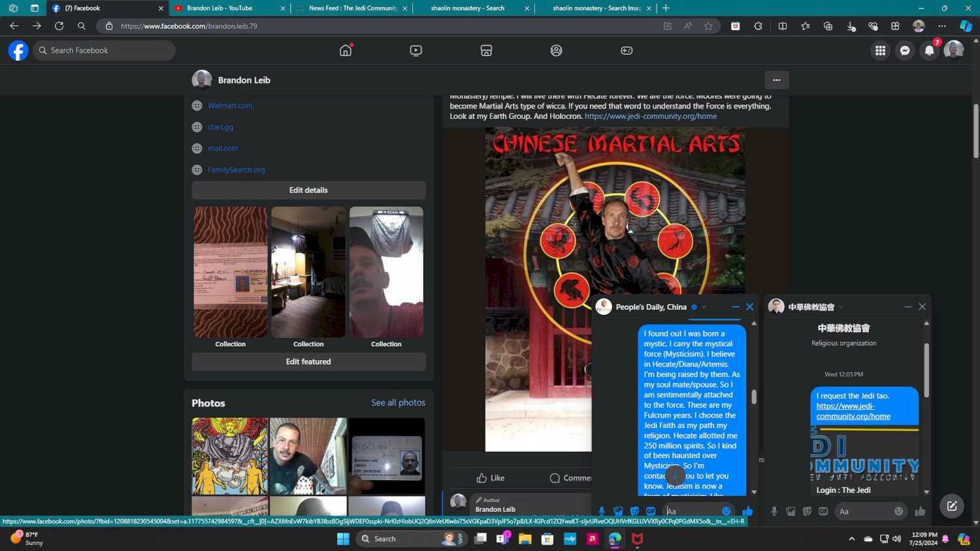Open the Marketplace icon
This screenshot has width=980, height=551.
pos(486,50)
